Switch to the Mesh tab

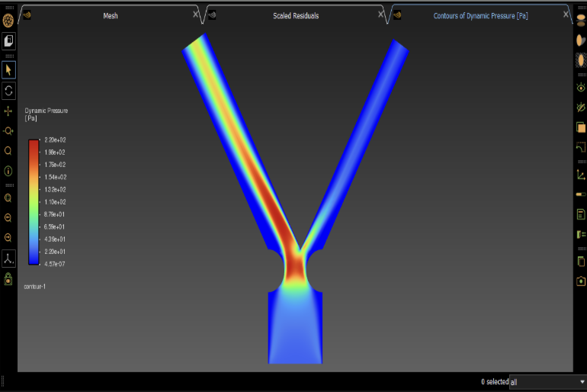pyautogui.click(x=111, y=16)
